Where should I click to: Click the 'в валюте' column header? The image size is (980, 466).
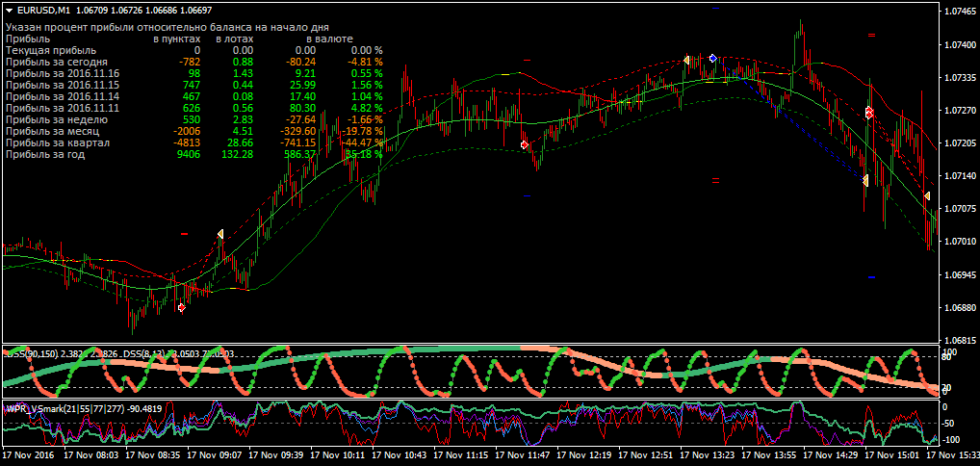pos(329,39)
